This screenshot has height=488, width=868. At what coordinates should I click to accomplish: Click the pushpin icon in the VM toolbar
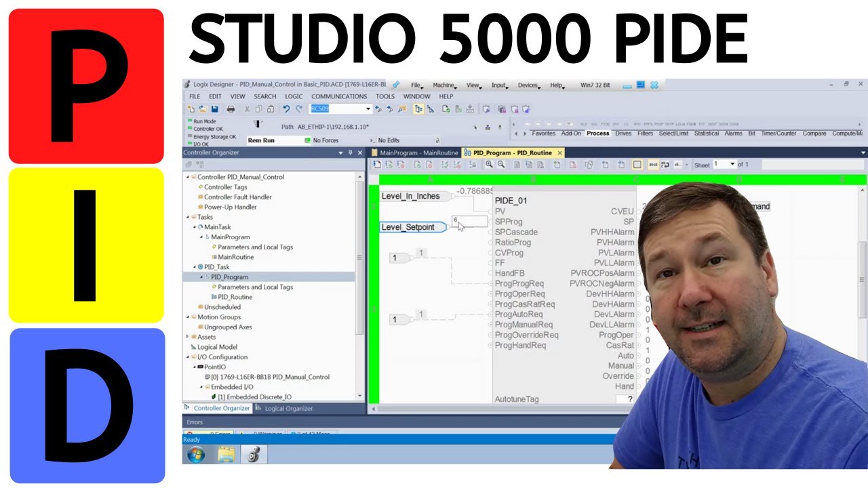point(395,85)
